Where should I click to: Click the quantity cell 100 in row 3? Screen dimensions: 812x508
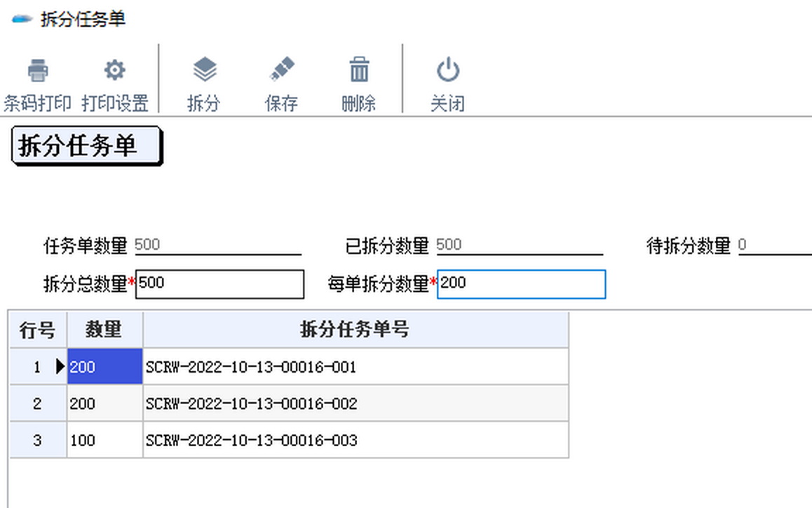pos(104,441)
